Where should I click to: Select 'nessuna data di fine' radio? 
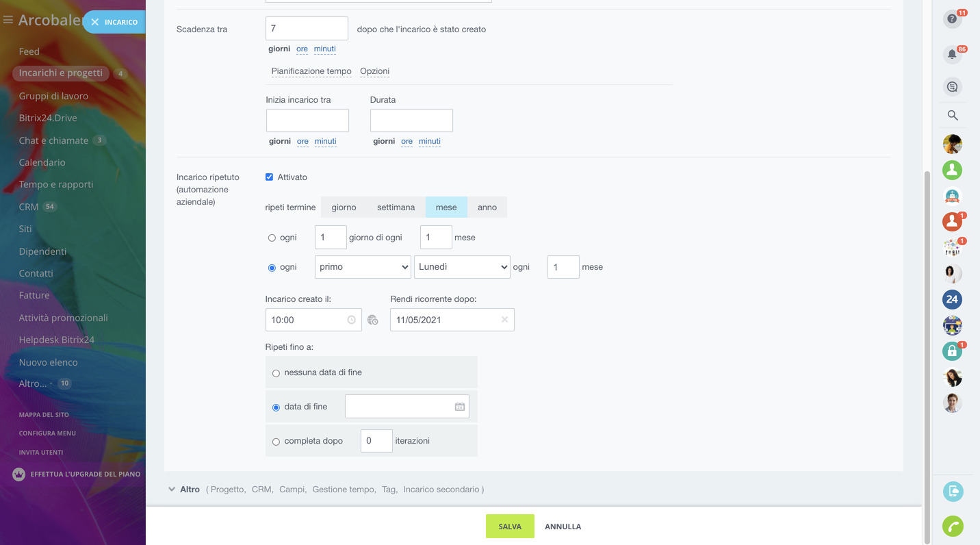point(276,373)
